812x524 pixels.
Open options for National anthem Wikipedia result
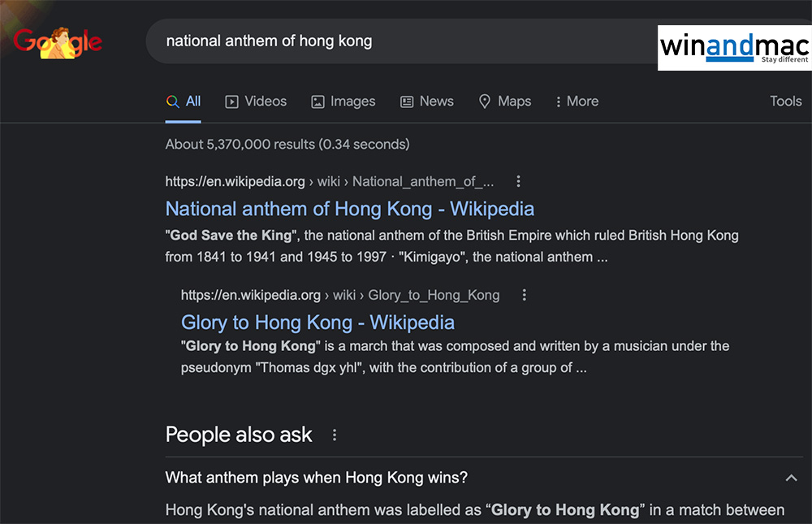coord(519,181)
